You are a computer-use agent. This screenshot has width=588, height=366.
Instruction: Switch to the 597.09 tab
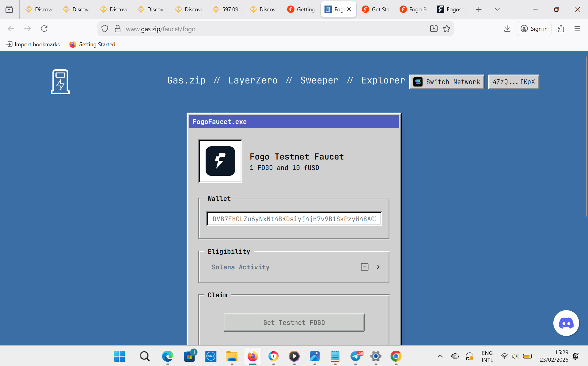coord(226,10)
